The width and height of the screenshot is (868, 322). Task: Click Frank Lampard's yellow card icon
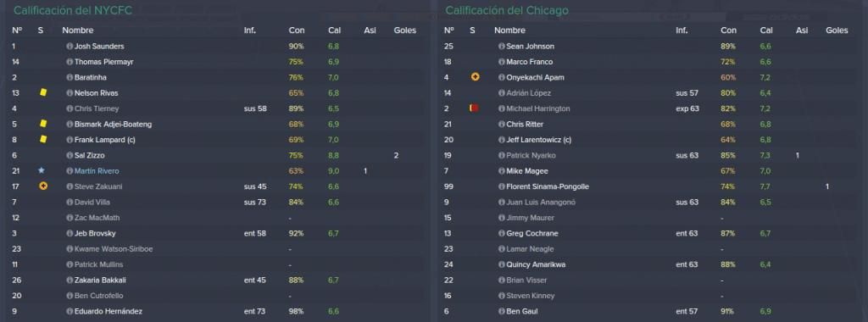point(43,140)
